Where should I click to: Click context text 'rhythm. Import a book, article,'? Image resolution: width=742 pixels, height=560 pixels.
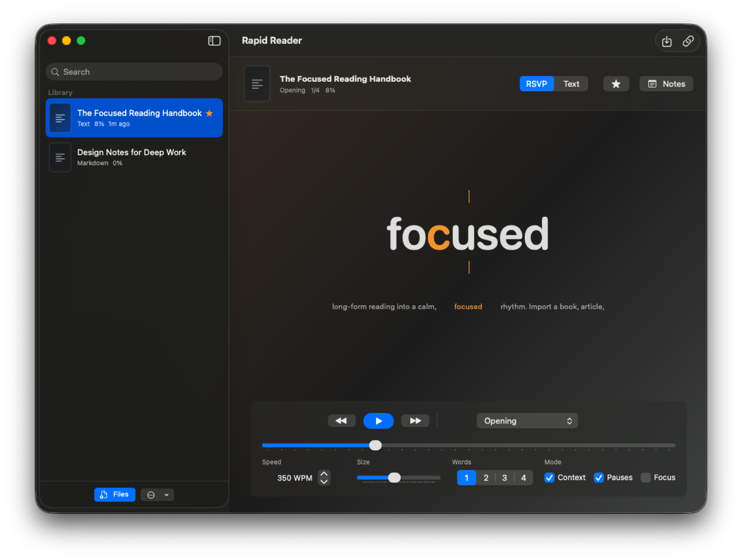point(552,307)
